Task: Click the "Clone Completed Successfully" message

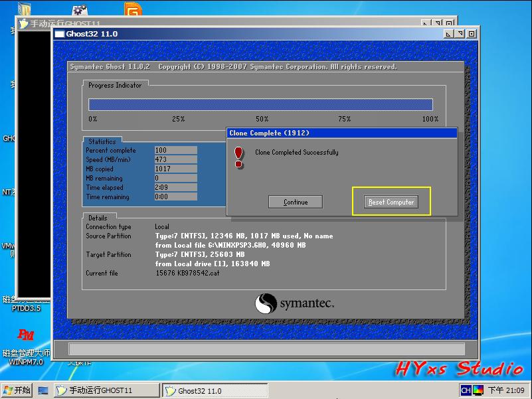Action: coord(296,152)
